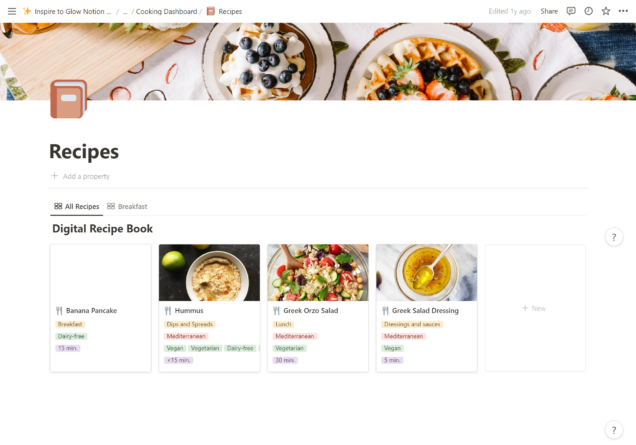The height and width of the screenshot is (445, 636).
Task: Open the Greek Orzo Salad card image
Action: click(318, 273)
